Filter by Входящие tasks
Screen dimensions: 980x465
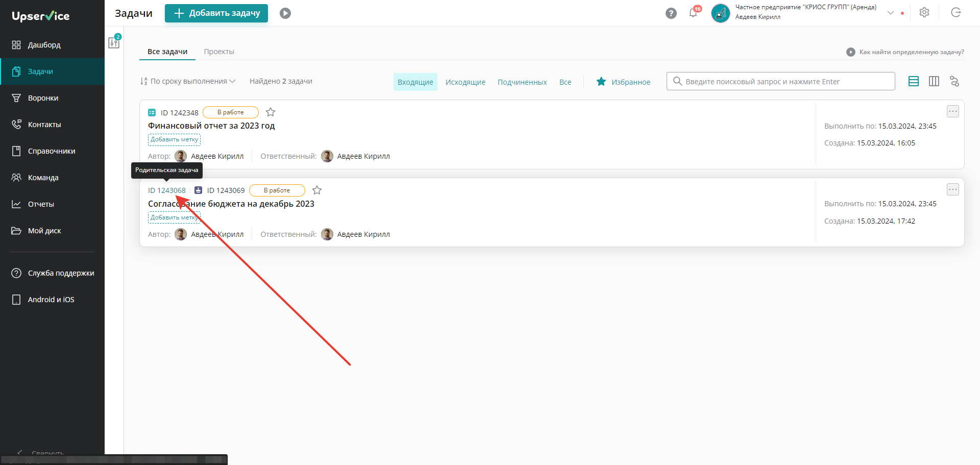pyautogui.click(x=415, y=82)
